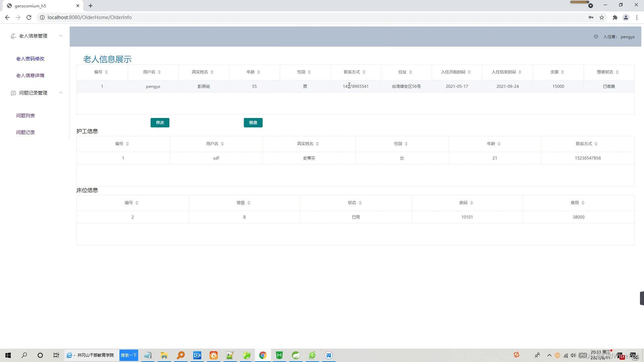
Task: Open Chrome from the taskbar
Action: point(263,355)
